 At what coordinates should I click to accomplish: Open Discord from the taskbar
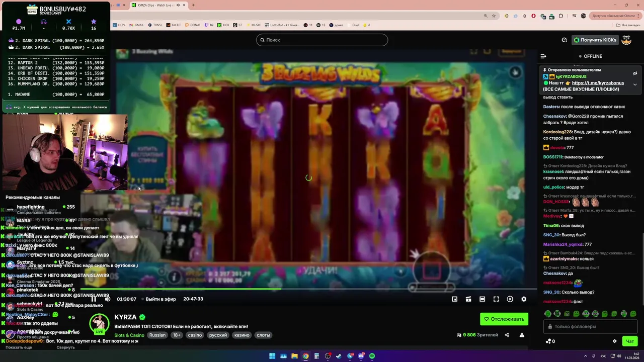click(361, 356)
